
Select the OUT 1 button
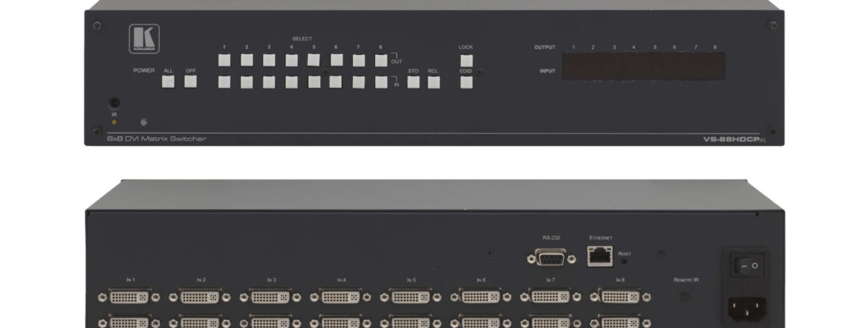(x=224, y=61)
